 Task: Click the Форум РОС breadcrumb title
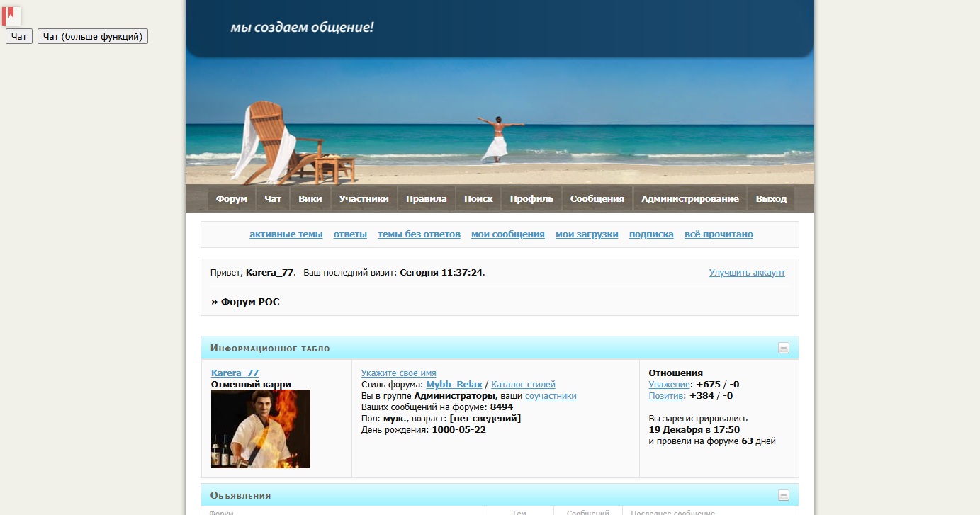tap(250, 302)
